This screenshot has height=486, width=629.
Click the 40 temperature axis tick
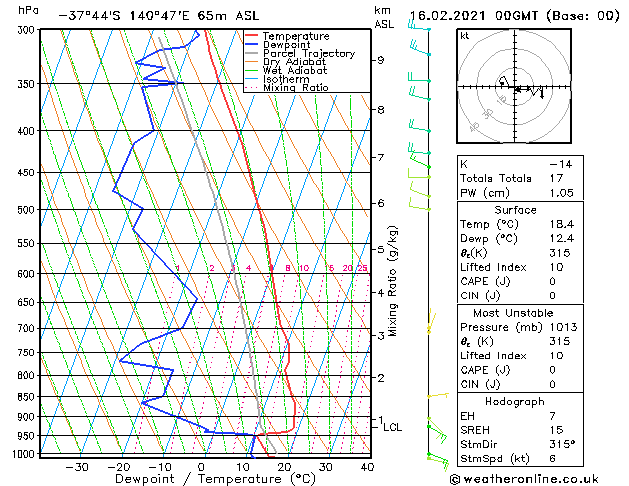[x=367, y=467]
